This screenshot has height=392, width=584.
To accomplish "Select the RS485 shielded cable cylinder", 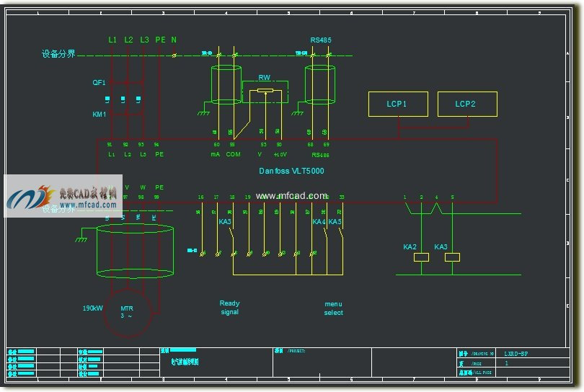I will click(x=319, y=85).
